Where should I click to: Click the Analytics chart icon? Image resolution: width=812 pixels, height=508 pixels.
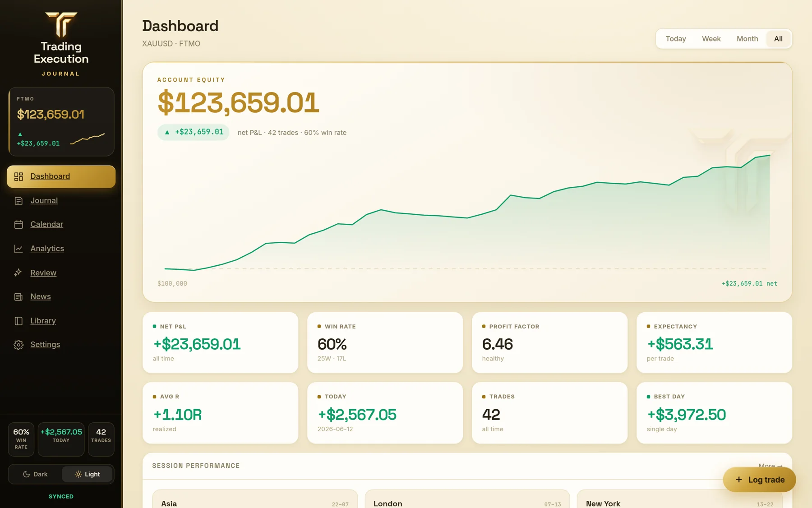[x=18, y=249]
